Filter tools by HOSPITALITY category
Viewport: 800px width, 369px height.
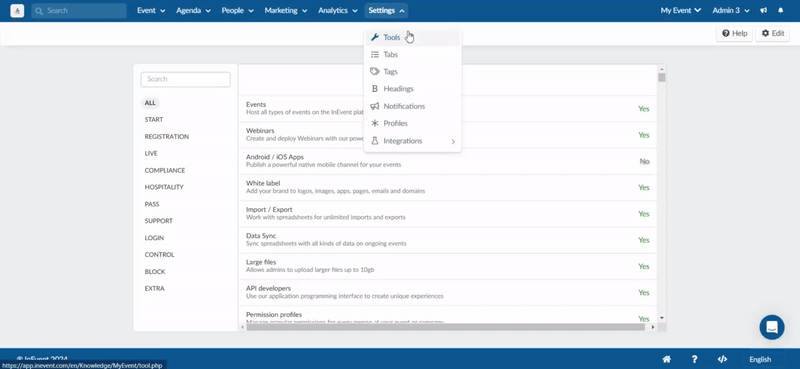tap(164, 187)
